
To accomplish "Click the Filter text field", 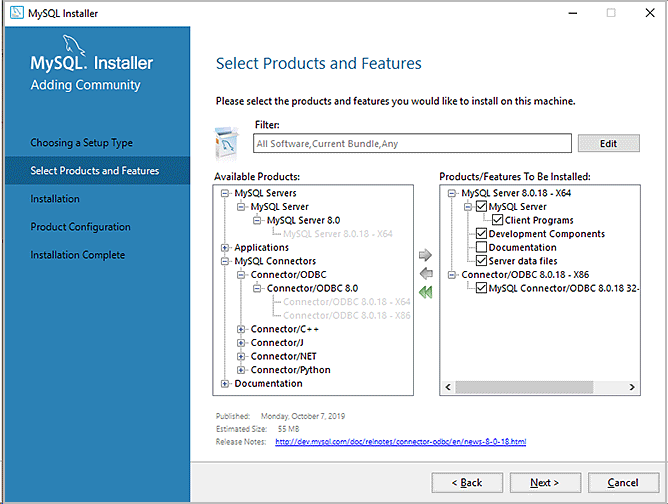I will 412,144.
